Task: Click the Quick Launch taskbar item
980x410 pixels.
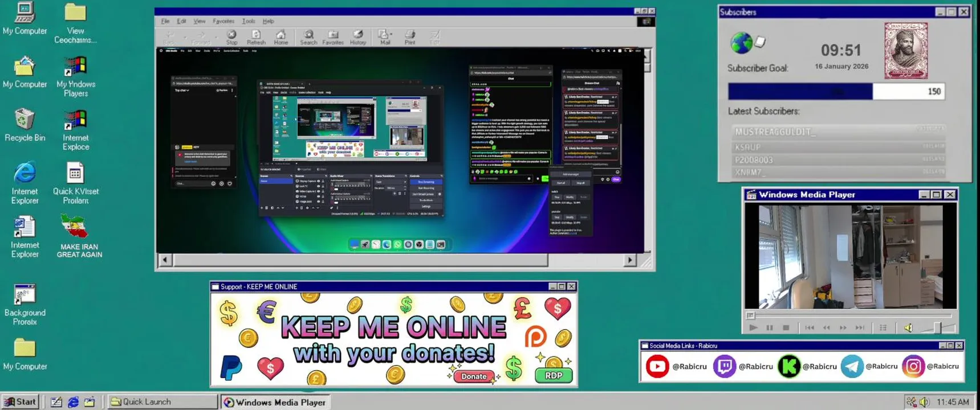Action: point(162,402)
